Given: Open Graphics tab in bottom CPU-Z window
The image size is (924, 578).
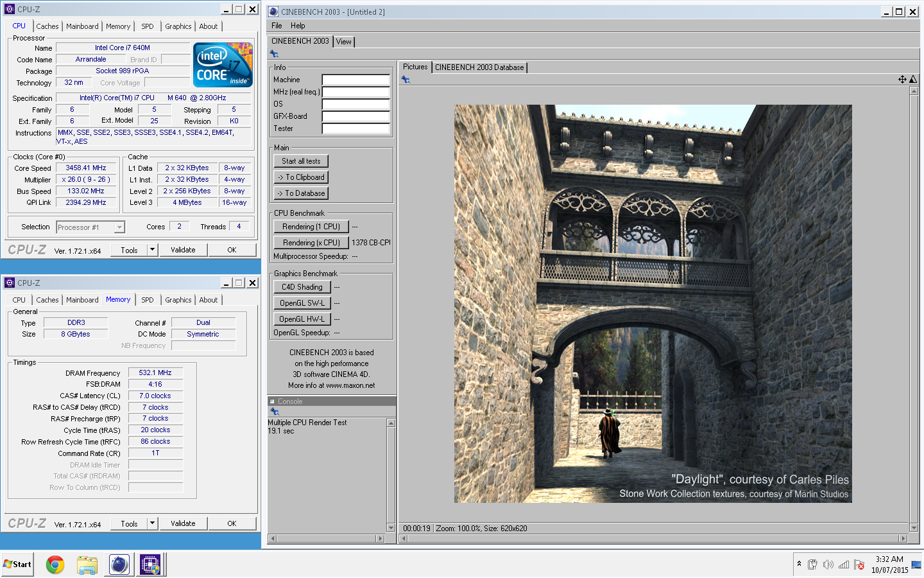Looking at the screenshot, I should click(x=178, y=300).
